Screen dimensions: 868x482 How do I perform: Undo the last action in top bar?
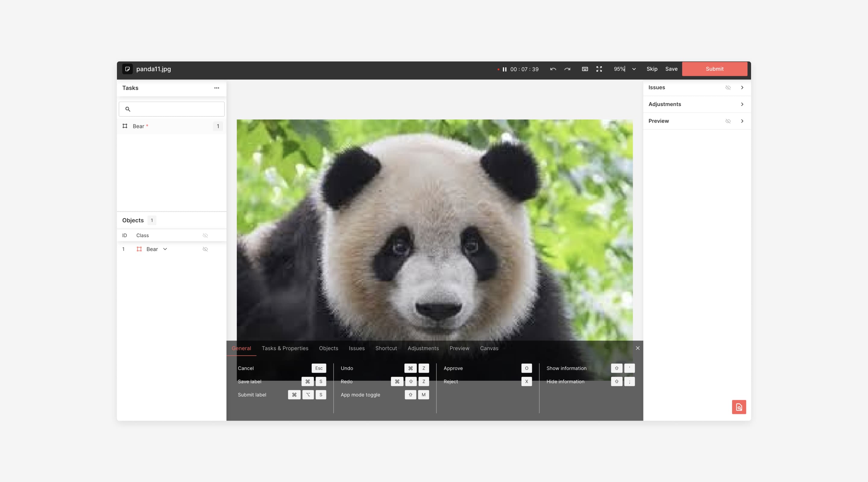click(x=553, y=69)
